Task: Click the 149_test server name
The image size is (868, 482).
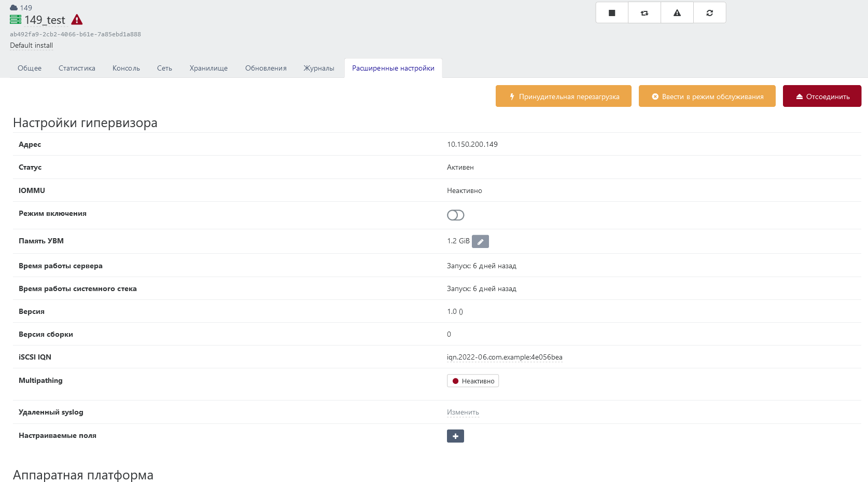Action: (45, 20)
